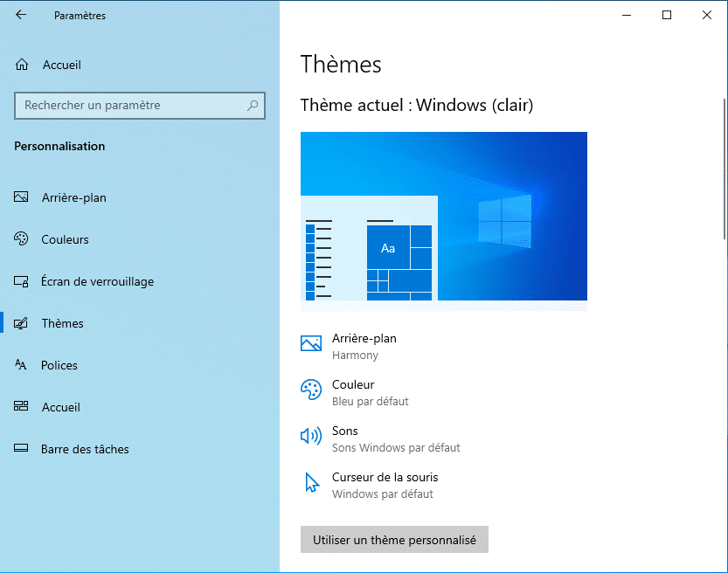Open the Couleurs page in sidebar
The width and height of the screenshot is (728, 573).
point(65,239)
